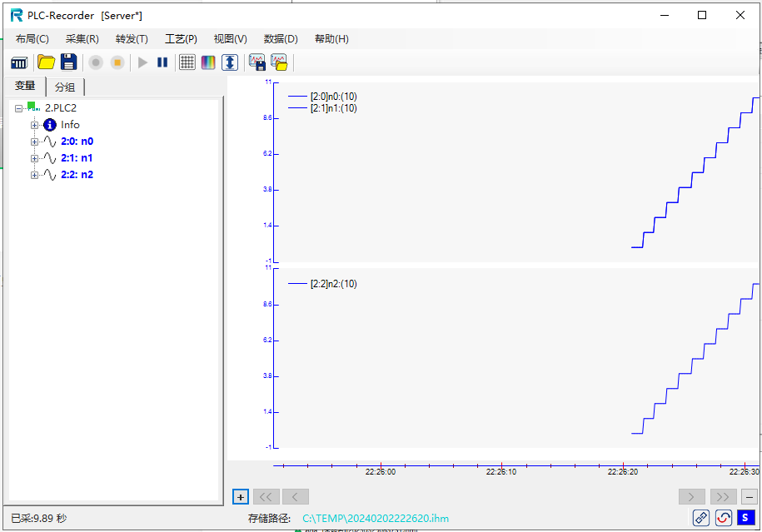
Task: Click the gray play triangle
Action: click(x=142, y=62)
